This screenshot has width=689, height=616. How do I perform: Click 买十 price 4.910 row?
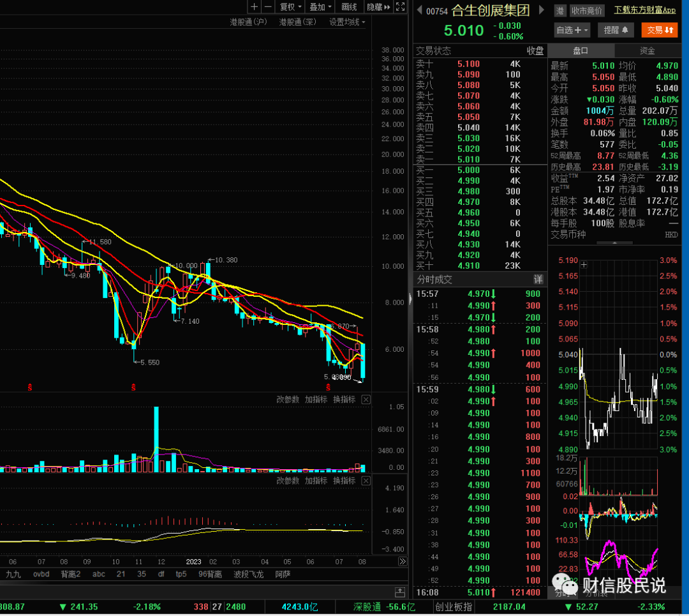click(x=480, y=266)
